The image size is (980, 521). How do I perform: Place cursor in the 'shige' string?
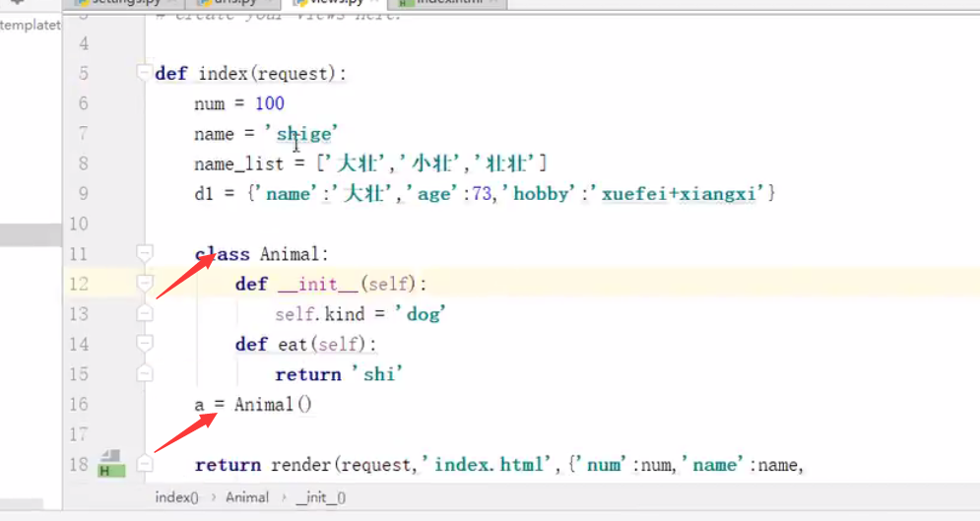[x=300, y=134]
